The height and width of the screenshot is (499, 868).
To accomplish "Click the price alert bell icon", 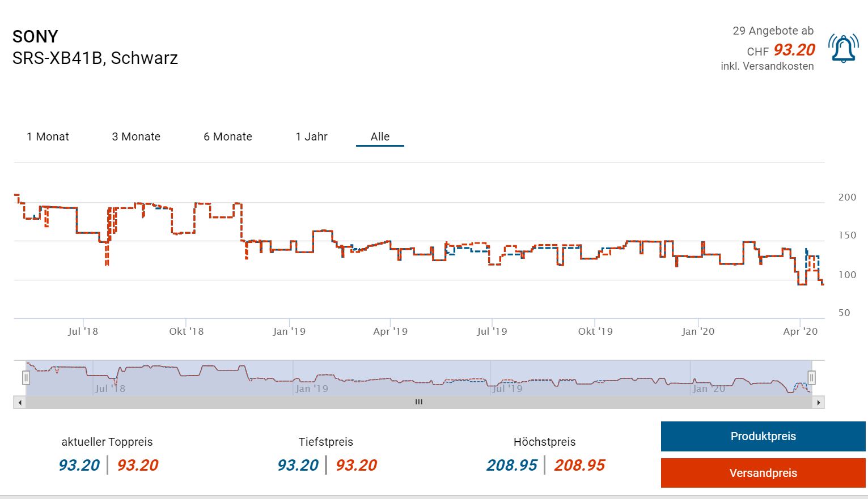I will point(843,48).
